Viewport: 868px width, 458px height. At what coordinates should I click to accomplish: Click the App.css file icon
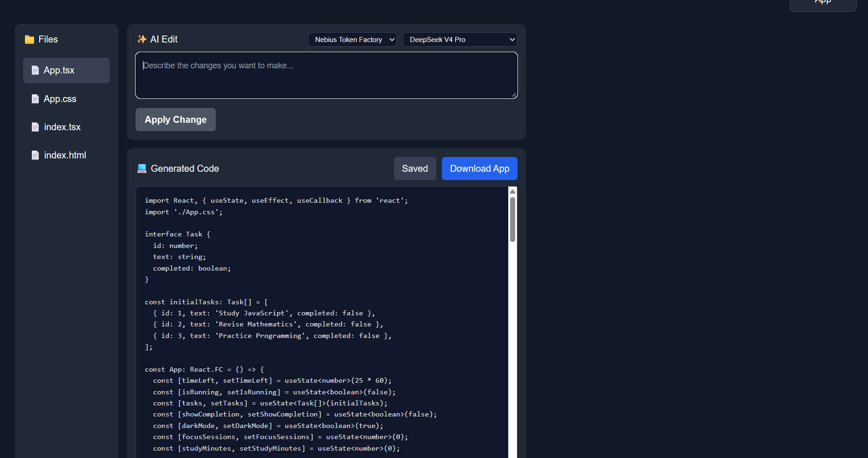pyautogui.click(x=35, y=99)
